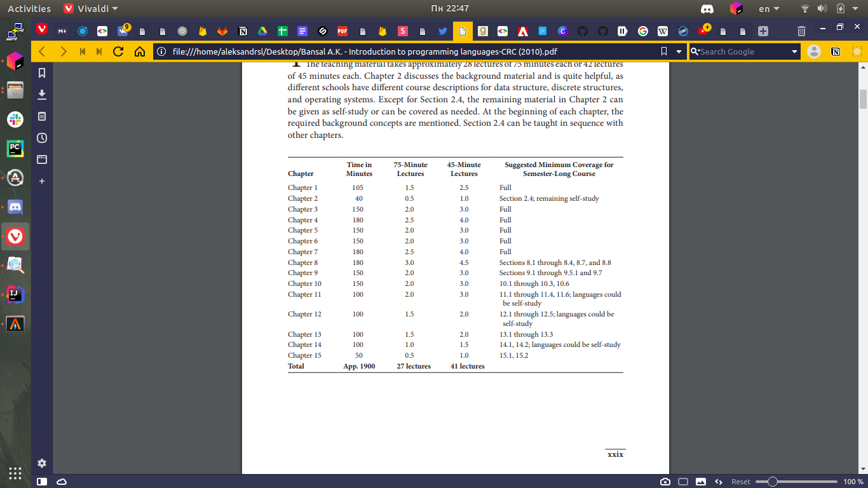Open tab tiling options in status bar

(x=683, y=482)
